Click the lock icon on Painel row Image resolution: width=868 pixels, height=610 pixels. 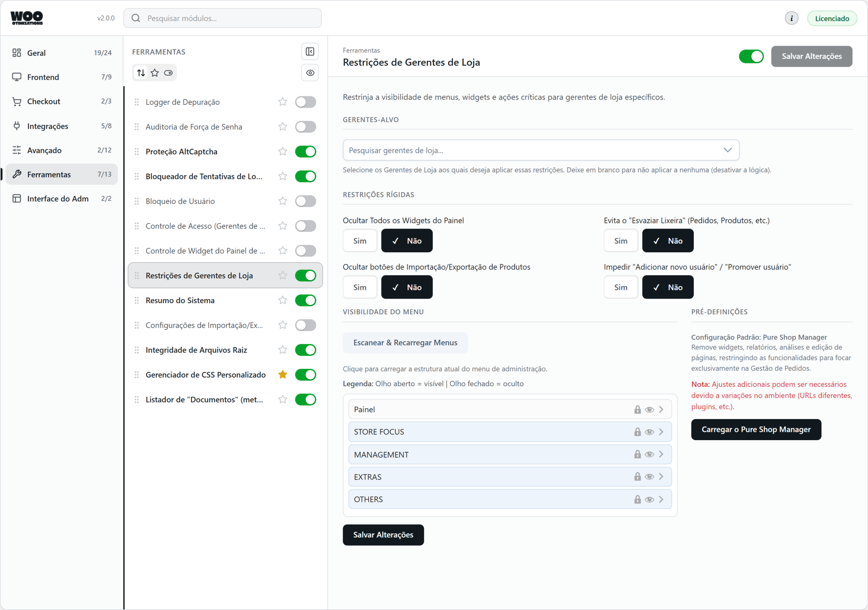[x=637, y=409]
